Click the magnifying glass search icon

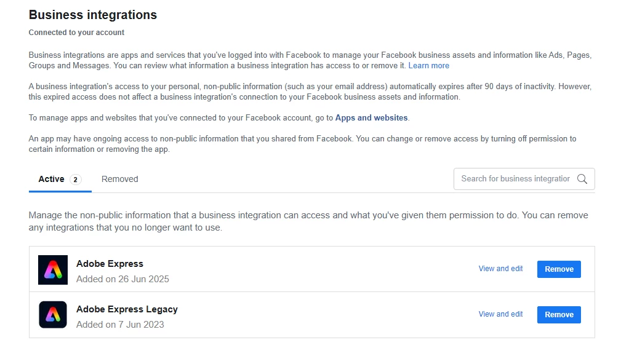(x=582, y=179)
